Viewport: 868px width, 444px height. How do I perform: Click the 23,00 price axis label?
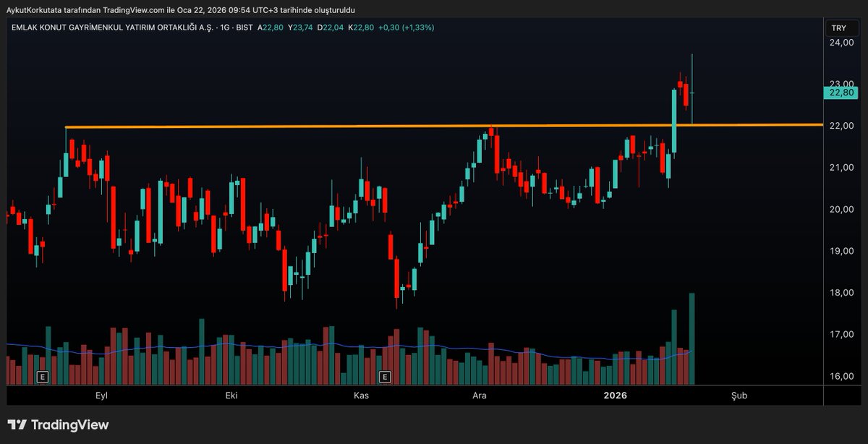tap(841, 84)
